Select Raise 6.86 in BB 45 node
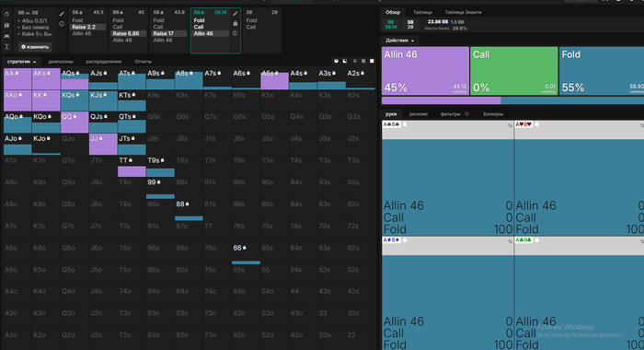 tap(129, 34)
